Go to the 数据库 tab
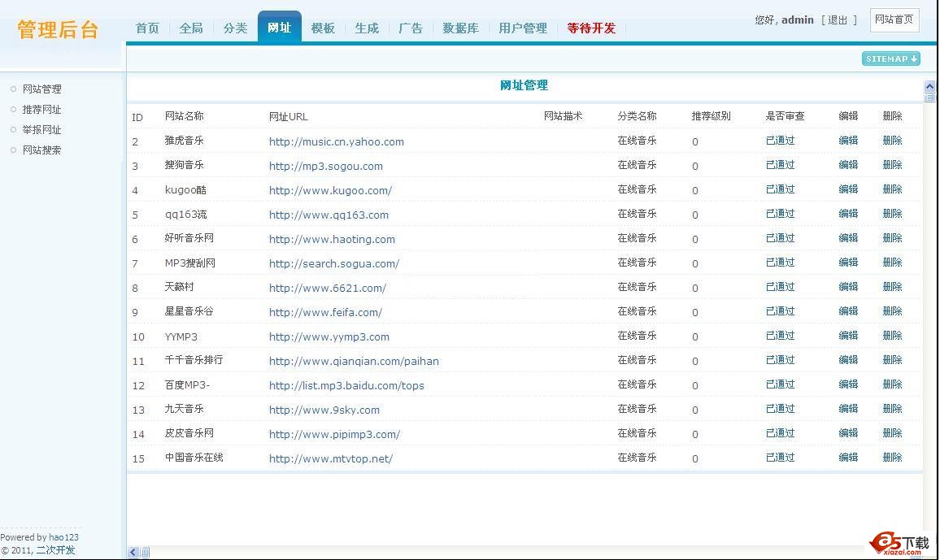This screenshot has height=560, width=940. pos(460,28)
